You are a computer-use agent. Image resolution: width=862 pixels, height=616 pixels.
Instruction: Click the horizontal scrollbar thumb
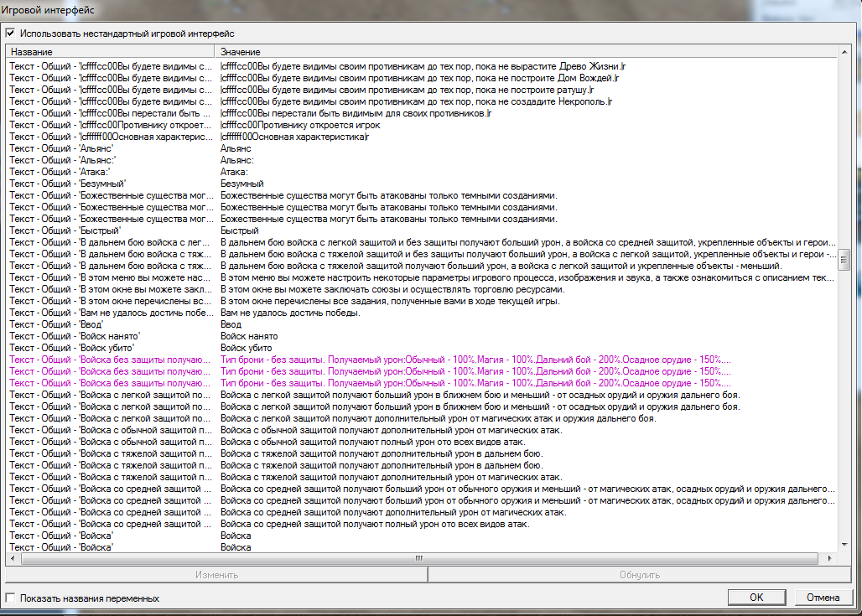click(x=419, y=558)
